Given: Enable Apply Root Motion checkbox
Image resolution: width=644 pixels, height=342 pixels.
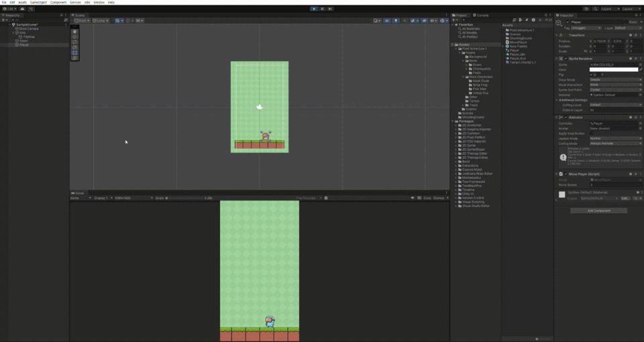Looking at the screenshot, I should point(592,133).
